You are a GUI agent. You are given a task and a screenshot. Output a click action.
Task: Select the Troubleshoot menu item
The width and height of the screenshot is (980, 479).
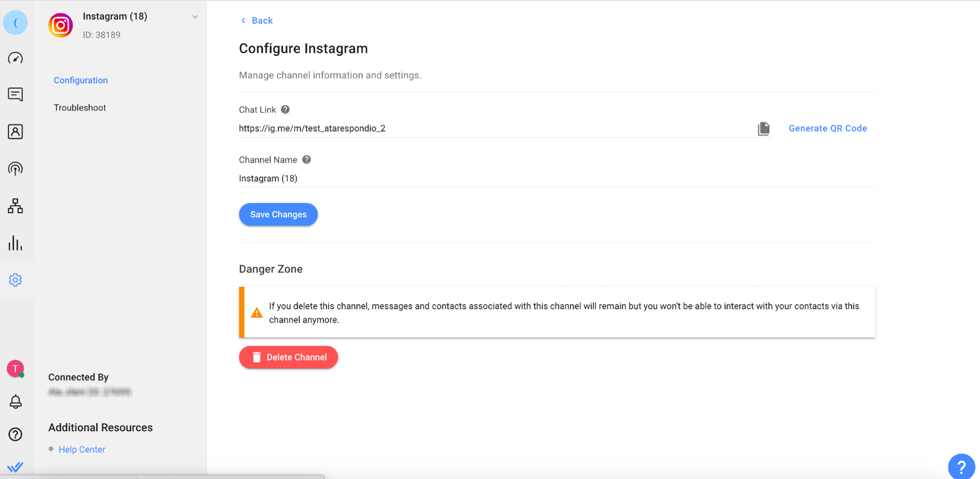click(80, 108)
